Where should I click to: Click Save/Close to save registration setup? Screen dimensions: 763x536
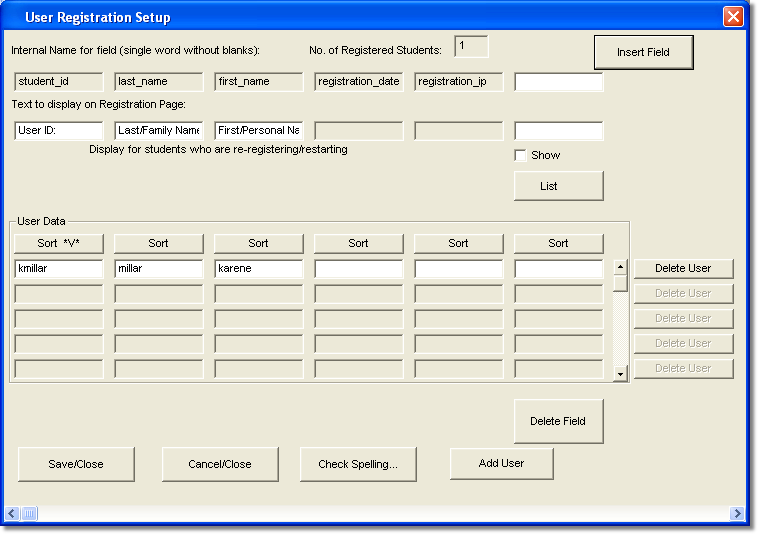coord(76,464)
